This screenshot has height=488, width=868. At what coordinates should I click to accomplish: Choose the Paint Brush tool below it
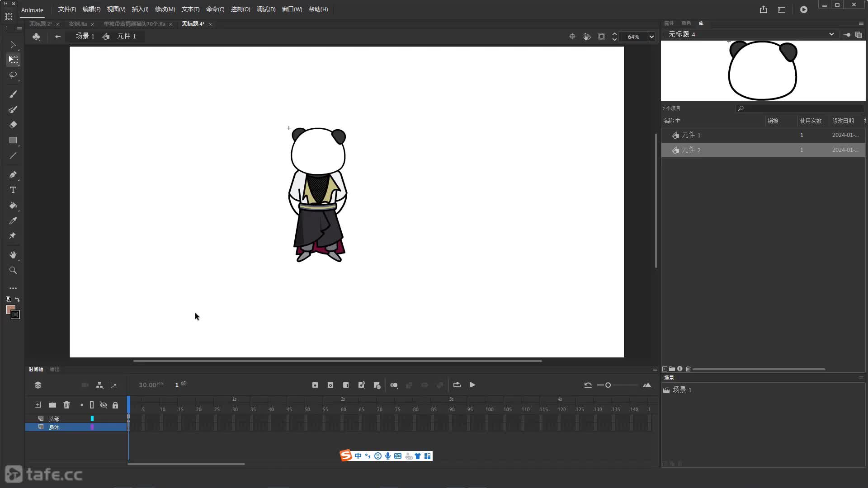pos(13,109)
